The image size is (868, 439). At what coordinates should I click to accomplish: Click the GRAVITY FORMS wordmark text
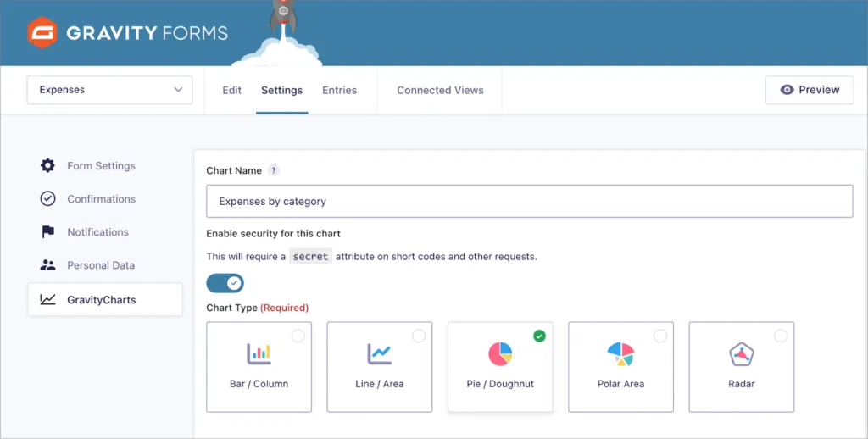point(147,33)
